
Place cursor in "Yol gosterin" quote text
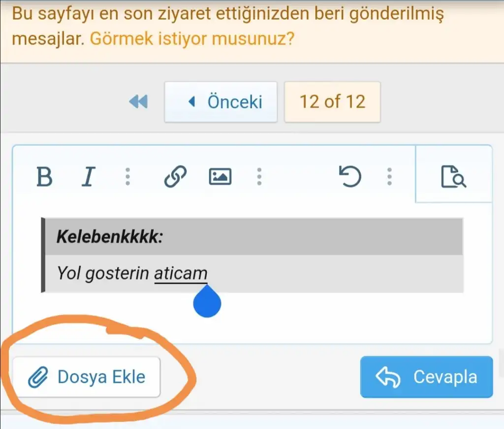102,273
